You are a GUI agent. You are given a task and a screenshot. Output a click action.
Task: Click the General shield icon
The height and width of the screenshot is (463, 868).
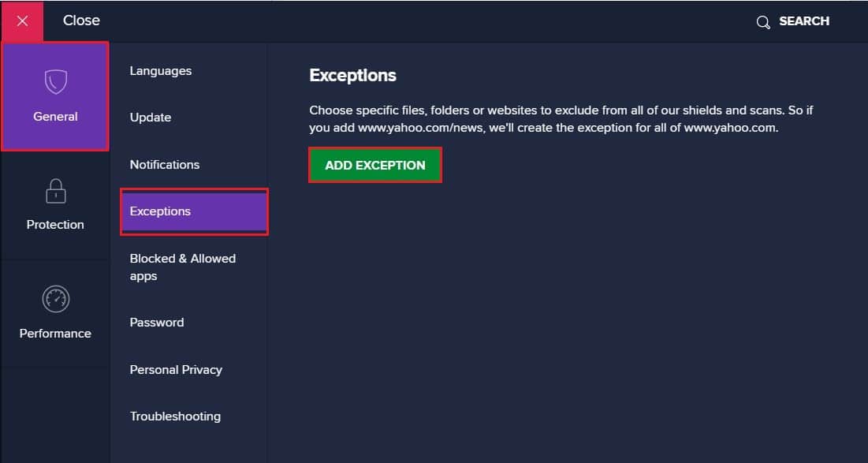tap(55, 82)
